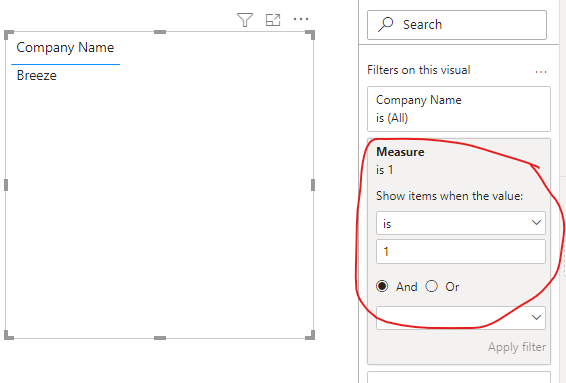Open ellipsis menu for Filters on this visual
Screen dimensions: 566x383
pyautogui.click(x=541, y=72)
